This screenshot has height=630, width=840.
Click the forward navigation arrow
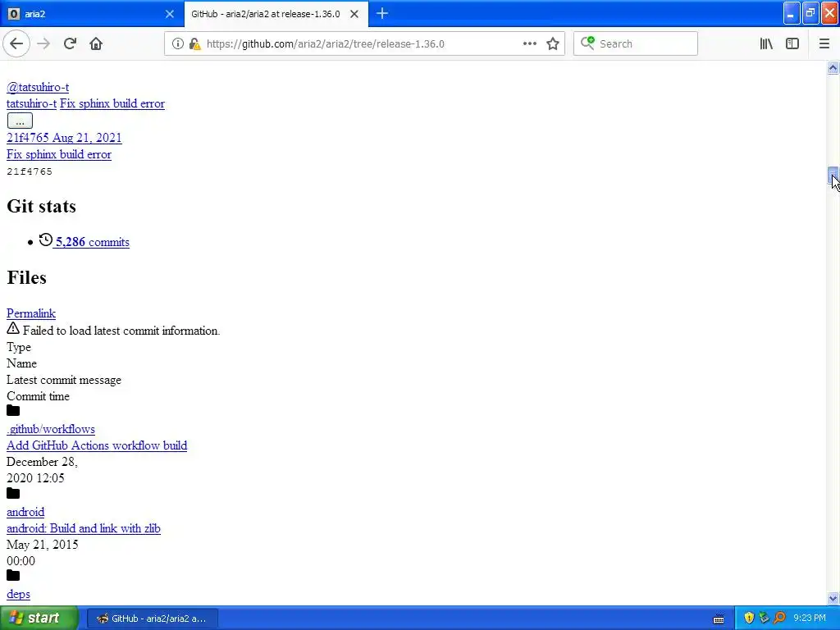[43, 44]
